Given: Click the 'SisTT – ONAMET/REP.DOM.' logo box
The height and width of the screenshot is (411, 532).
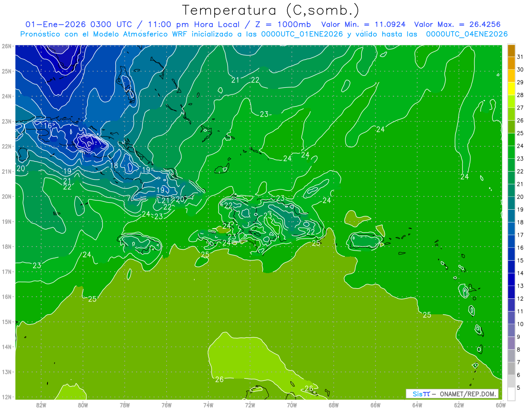Looking at the screenshot, I should click(452, 394).
